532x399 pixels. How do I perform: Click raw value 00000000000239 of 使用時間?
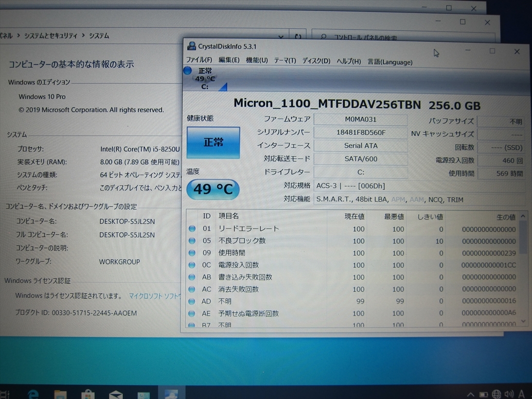click(x=489, y=253)
